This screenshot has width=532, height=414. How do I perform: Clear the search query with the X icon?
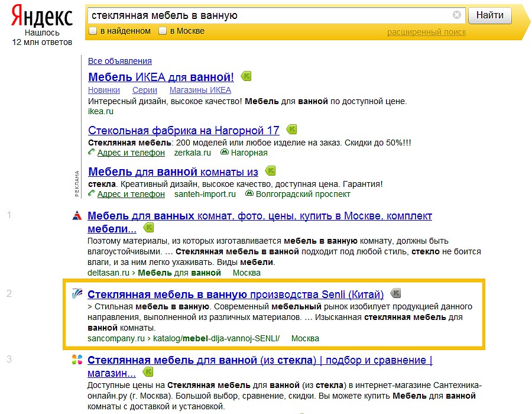pos(457,15)
